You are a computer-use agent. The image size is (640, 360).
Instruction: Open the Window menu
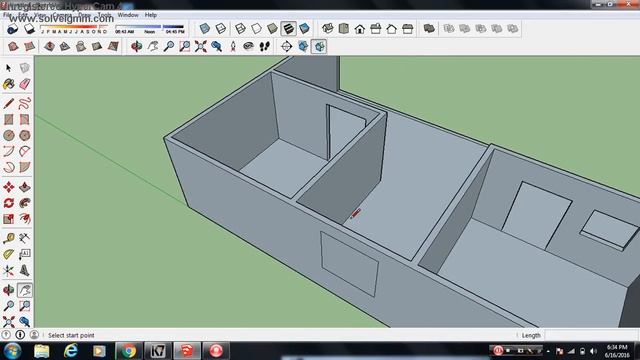point(128,15)
